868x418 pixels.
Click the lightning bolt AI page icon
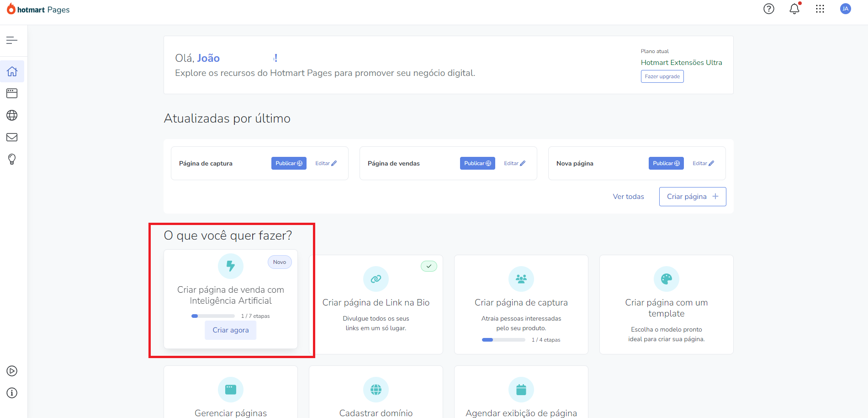231,266
